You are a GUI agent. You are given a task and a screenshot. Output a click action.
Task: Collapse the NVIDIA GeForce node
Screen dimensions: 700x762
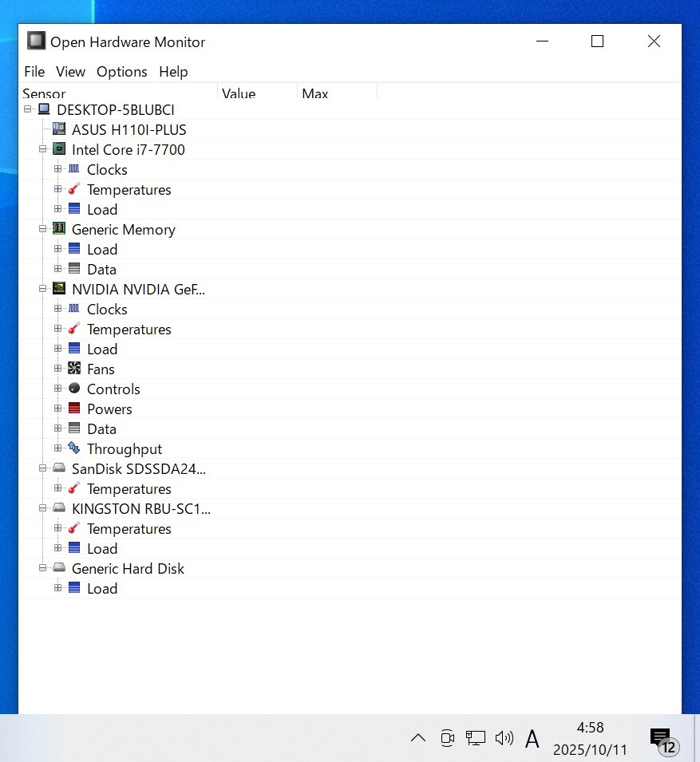[43, 288]
